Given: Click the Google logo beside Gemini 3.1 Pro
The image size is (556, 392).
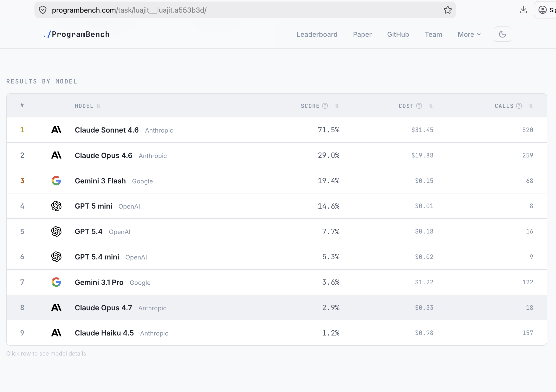Looking at the screenshot, I should 56,282.
